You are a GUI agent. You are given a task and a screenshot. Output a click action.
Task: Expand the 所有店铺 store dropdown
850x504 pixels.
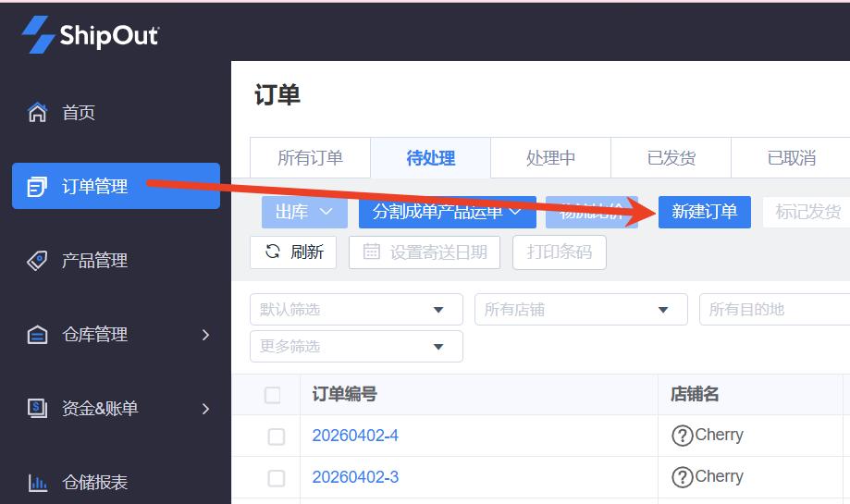[x=581, y=310]
